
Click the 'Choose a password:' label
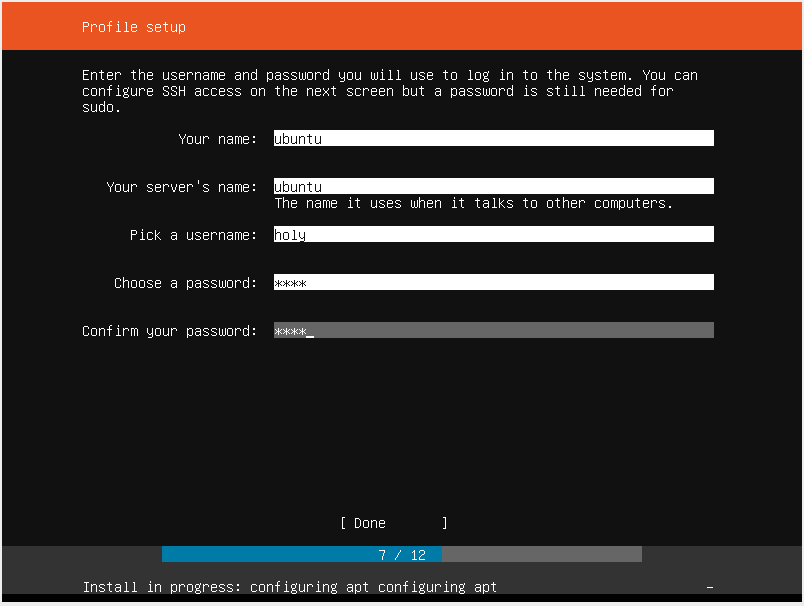(185, 283)
